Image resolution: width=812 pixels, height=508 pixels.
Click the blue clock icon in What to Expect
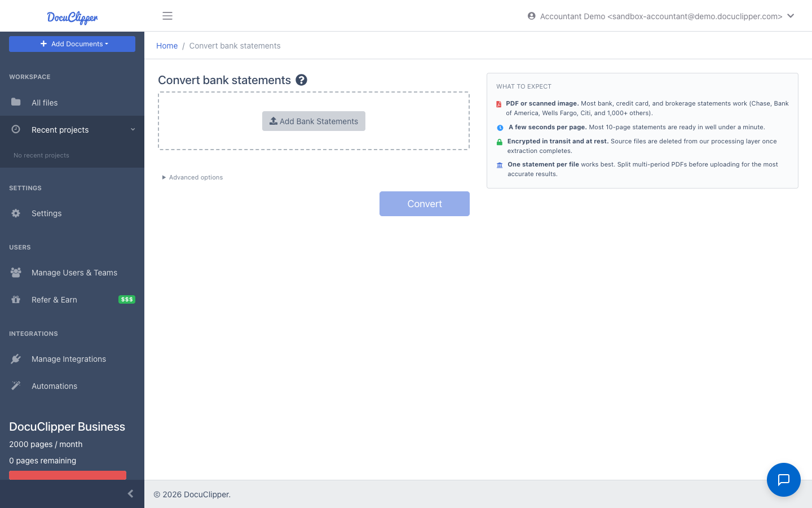[x=500, y=128]
